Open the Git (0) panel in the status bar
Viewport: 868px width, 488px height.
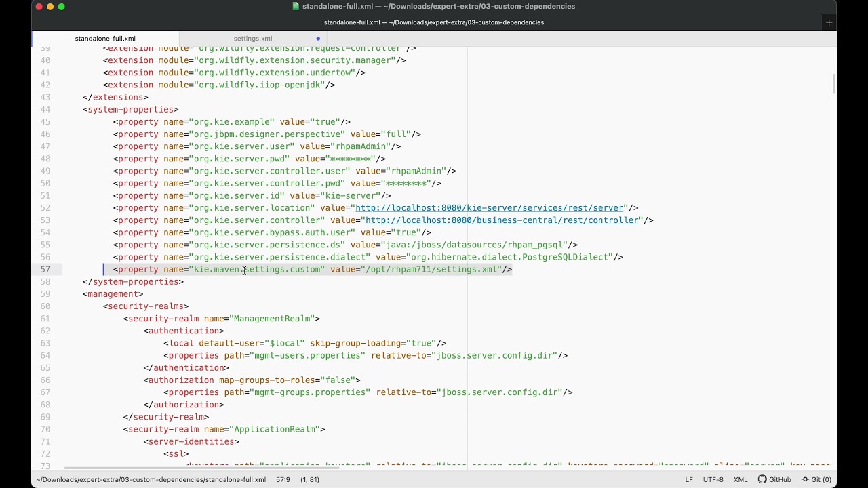tap(816, 479)
